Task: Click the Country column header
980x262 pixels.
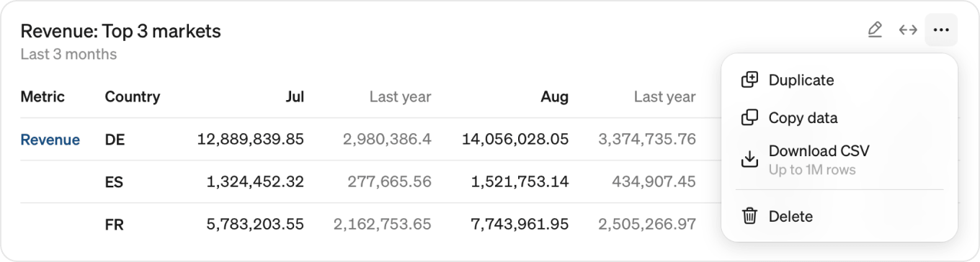Action: [133, 96]
